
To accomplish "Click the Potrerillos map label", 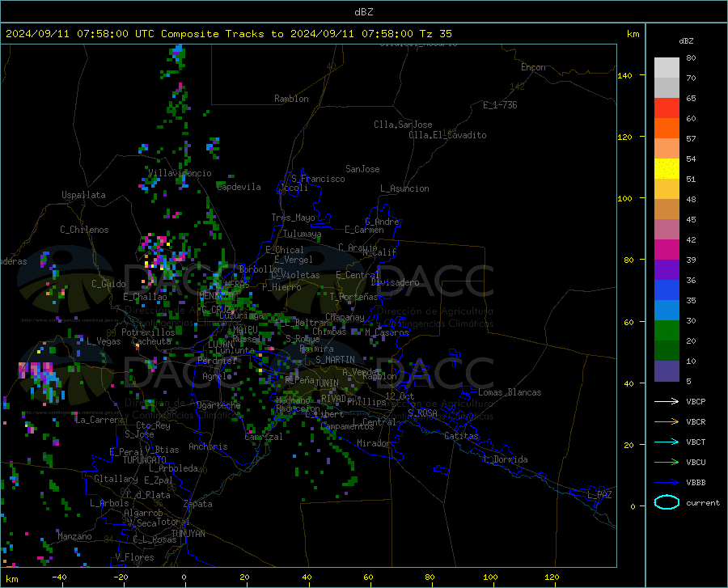I will point(148,332).
